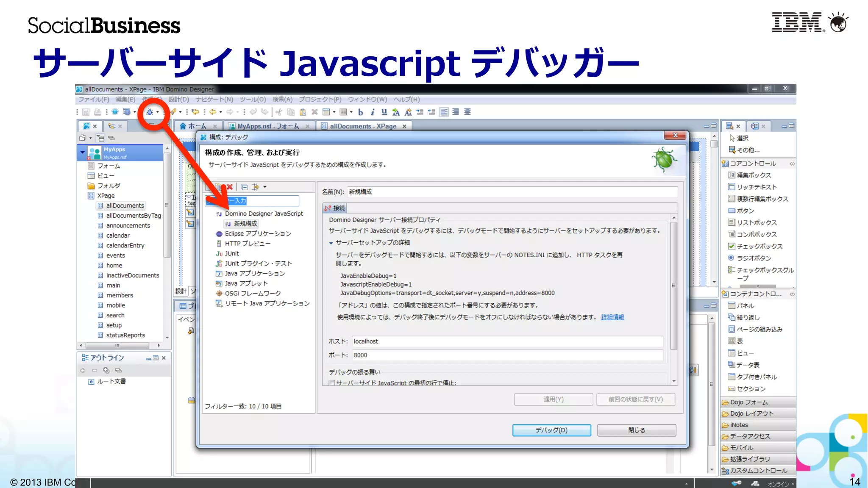Open the debug icon's dropdown arrow
The image size is (868, 488).
pos(158,112)
